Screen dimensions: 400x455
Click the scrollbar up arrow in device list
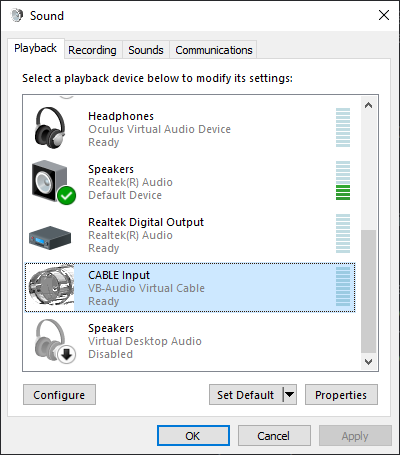pos(368,105)
